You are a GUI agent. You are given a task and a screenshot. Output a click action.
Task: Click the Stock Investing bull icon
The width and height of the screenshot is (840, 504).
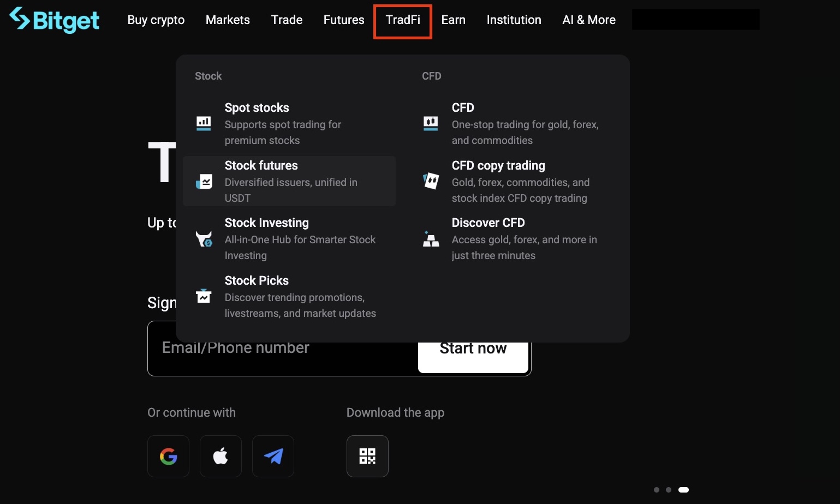pos(204,238)
